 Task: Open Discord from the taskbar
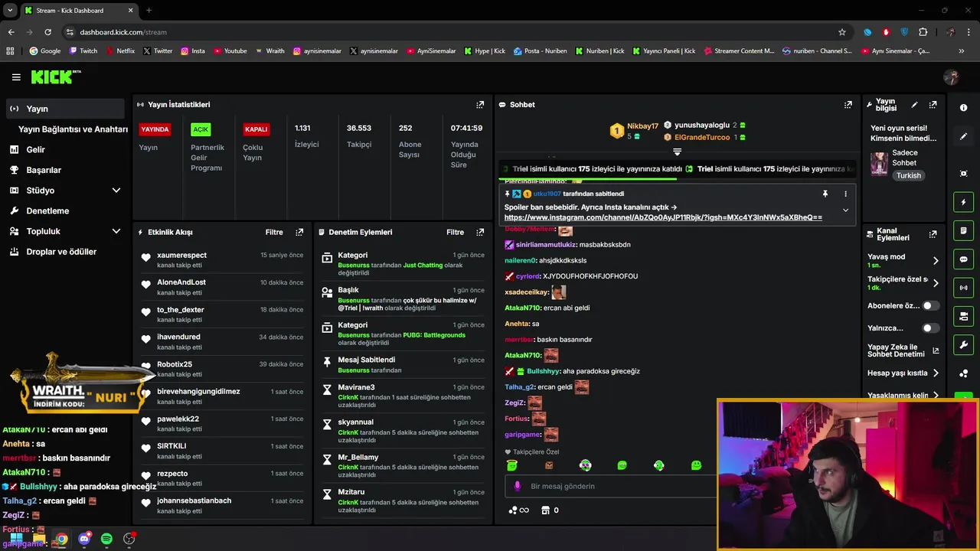(84, 539)
